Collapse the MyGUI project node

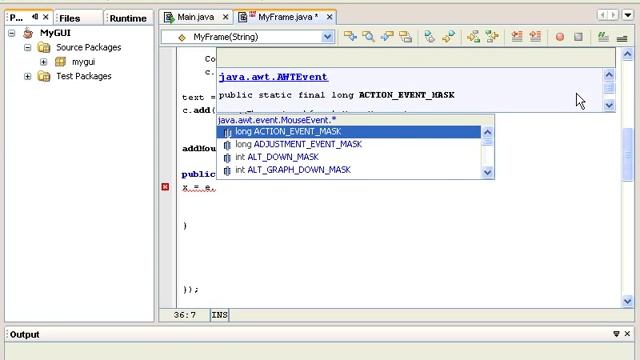pyautogui.click(x=11, y=33)
